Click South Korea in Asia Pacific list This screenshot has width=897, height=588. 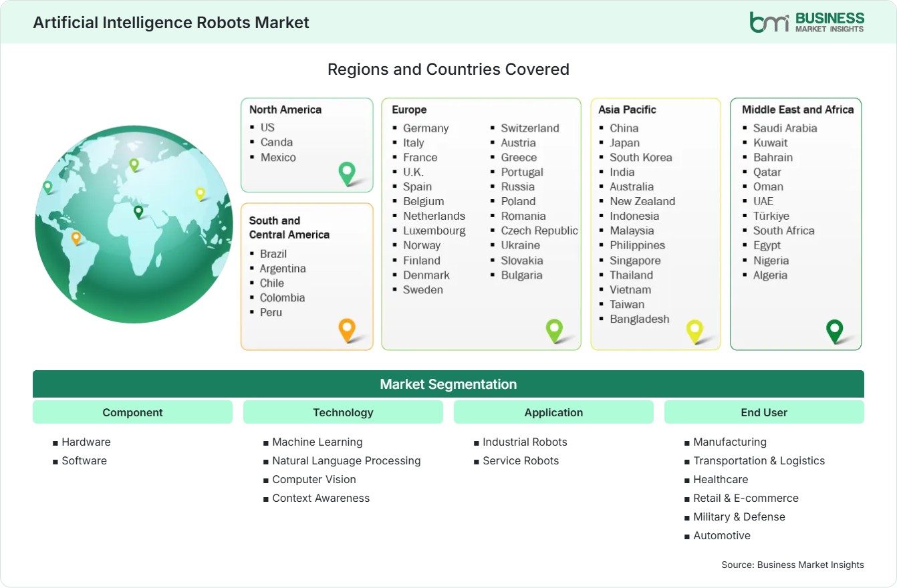tap(641, 157)
